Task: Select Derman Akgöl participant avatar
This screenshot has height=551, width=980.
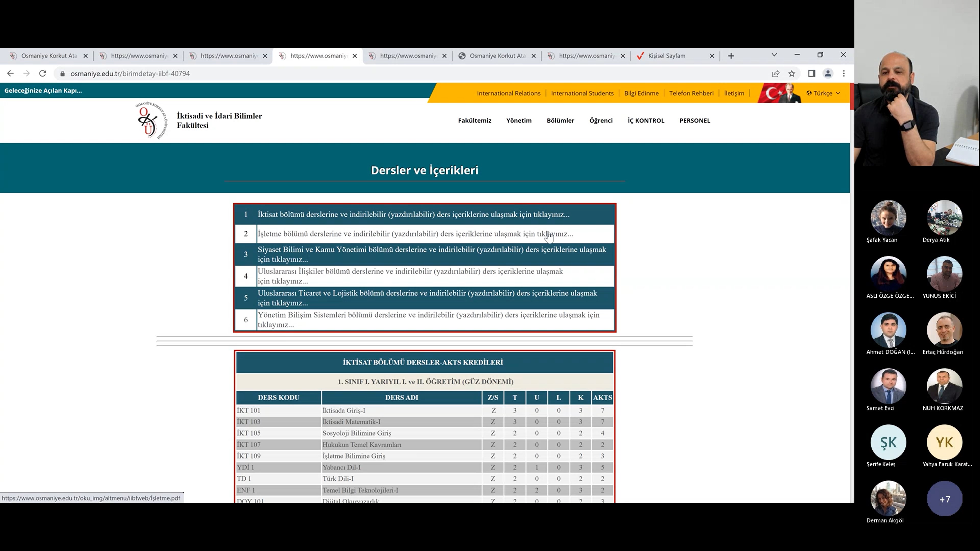Action: tap(888, 498)
